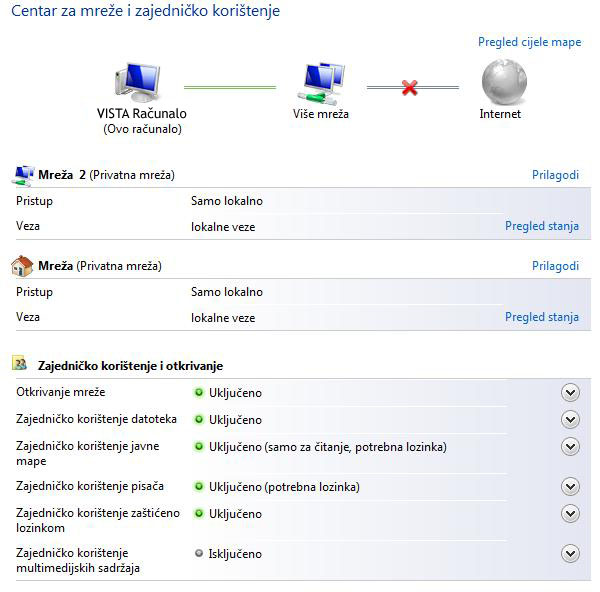600x592 pixels.
Task: Expand the zaštićeno lozinkom sharing options
Action: point(570,513)
